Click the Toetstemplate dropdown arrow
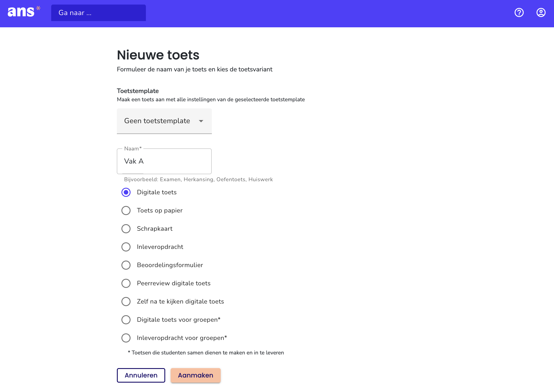Image resolution: width=554 pixels, height=392 pixels. coord(201,121)
